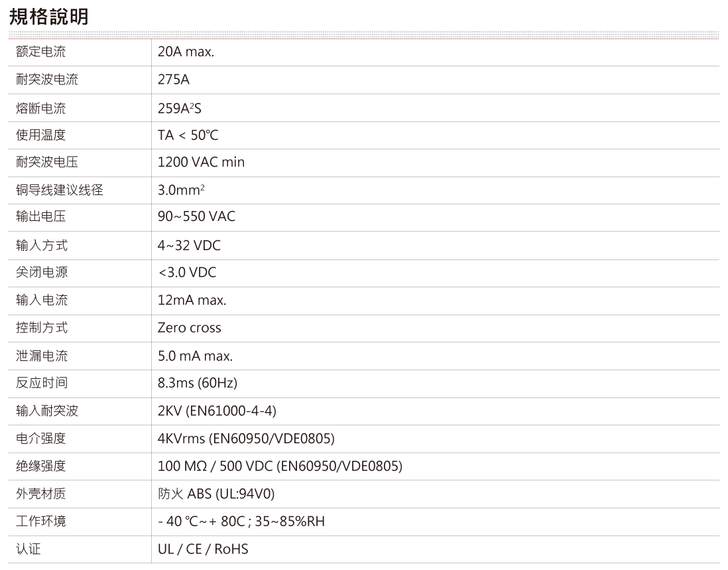Click the 铜导线建议线径 label

60,190
